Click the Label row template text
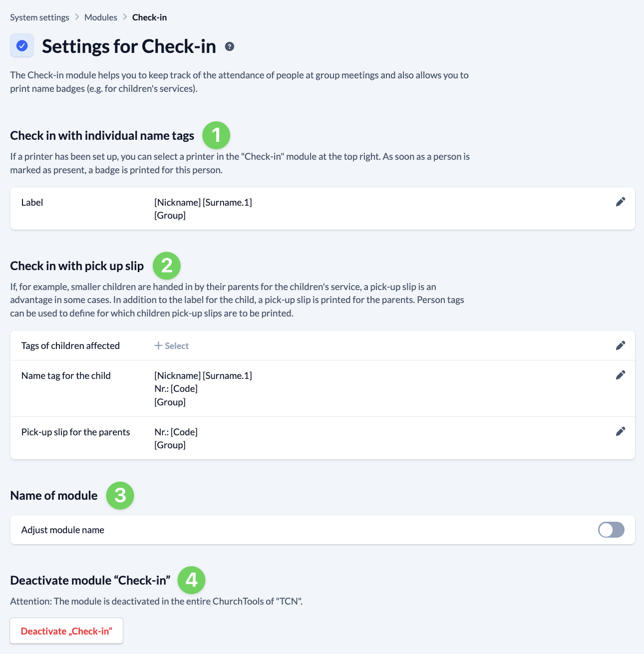644x654 pixels. point(203,209)
